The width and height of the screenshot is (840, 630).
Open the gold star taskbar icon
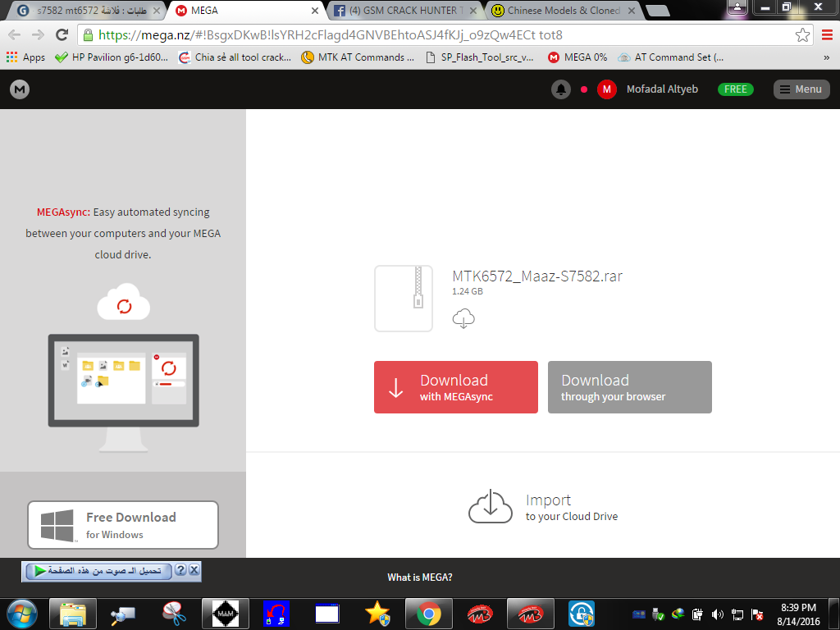(x=377, y=614)
